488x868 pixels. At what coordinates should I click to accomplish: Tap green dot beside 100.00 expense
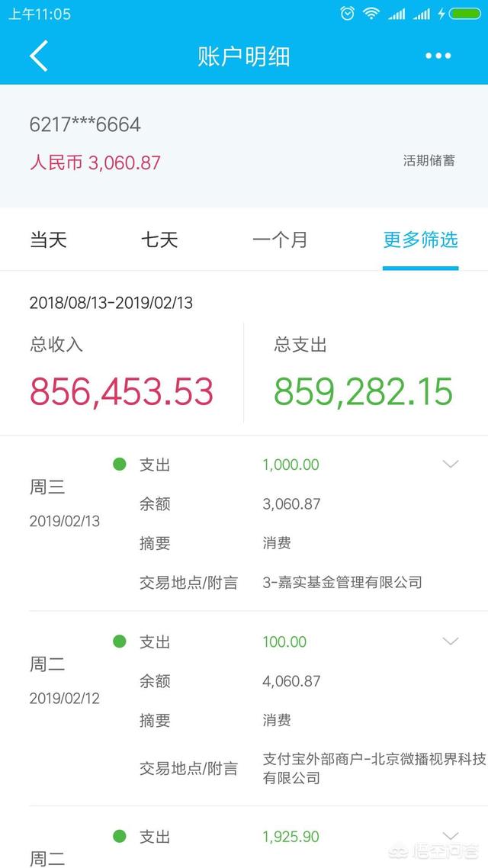pos(120,641)
